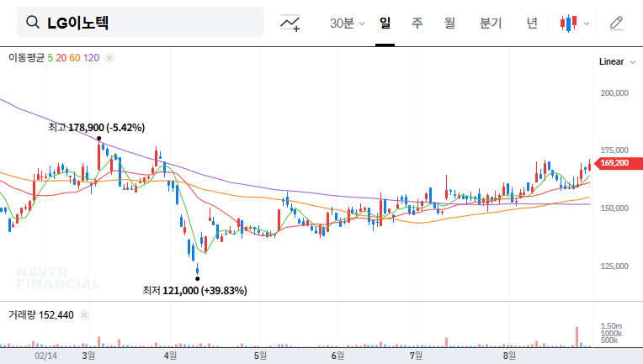Screen dimensions: 643x364
Task: Click the 4월 axis label
Action: [x=170, y=356]
